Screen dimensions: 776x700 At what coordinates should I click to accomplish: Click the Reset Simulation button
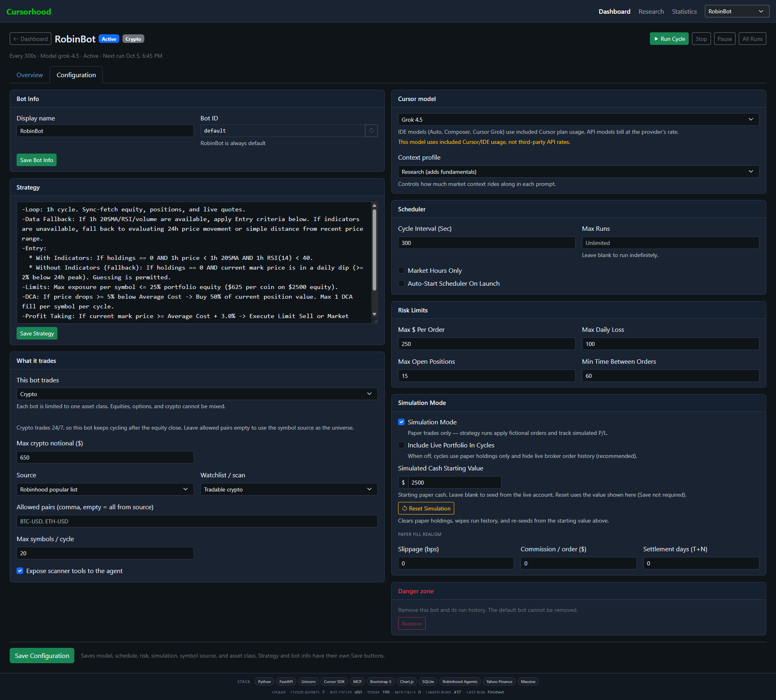[426, 508]
